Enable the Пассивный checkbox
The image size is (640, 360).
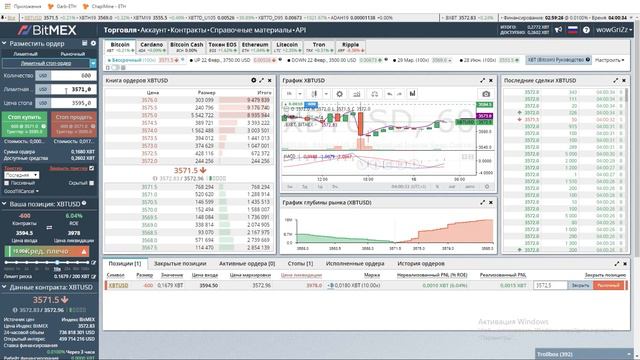7,183
